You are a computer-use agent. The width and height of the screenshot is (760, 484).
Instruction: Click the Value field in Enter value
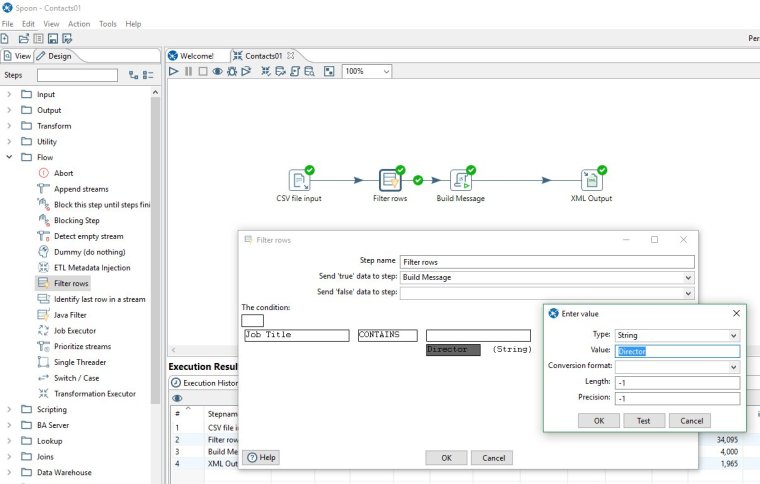678,351
